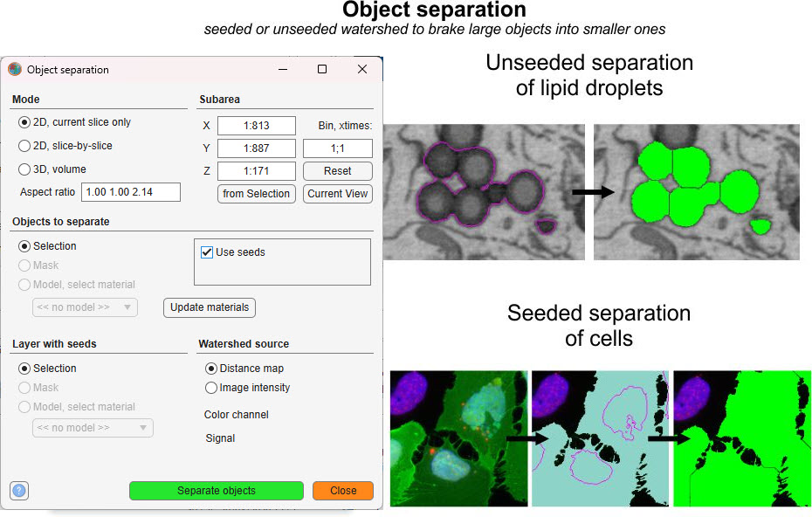Click the Color channel label
Image resolution: width=812 pixels, height=517 pixels.
tap(236, 415)
